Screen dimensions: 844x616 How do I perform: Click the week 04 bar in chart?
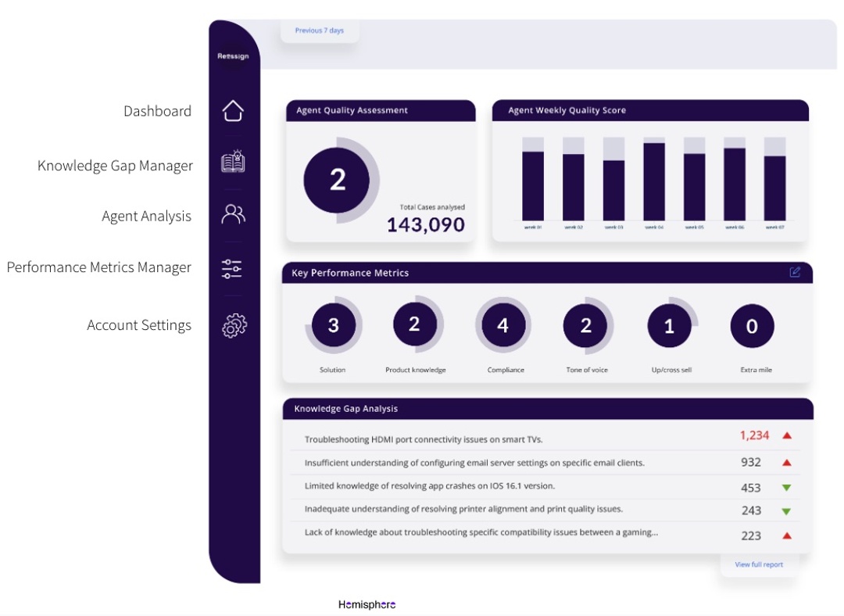pos(654,181)
